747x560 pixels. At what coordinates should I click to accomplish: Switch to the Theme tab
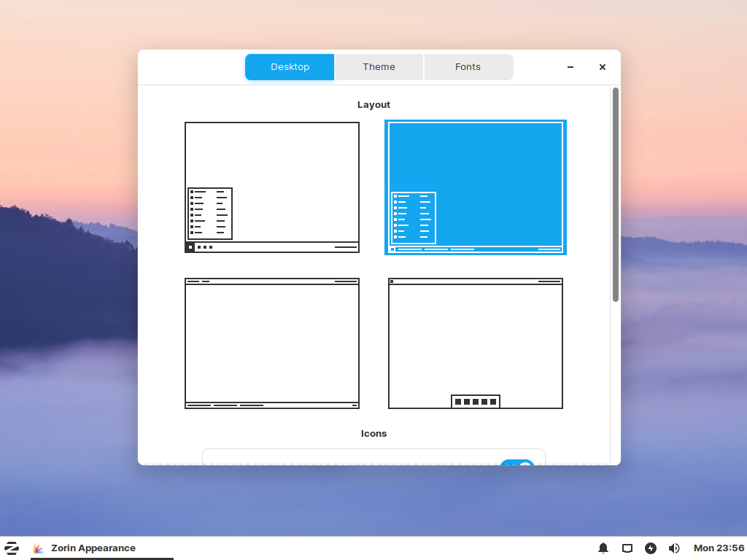[379, 67]
